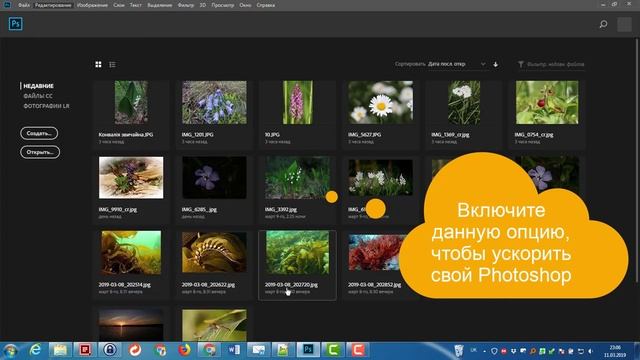Image resolution: width=640 pixels, height=360 pixels.
Task: Type in the filter recent files field
Action: (x=556, y=64)
